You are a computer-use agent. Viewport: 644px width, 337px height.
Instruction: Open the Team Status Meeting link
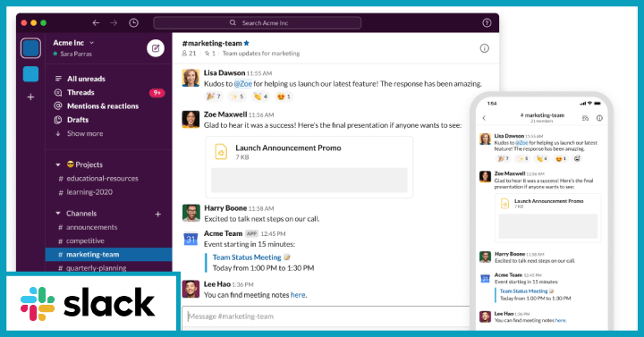coord(247,257)
